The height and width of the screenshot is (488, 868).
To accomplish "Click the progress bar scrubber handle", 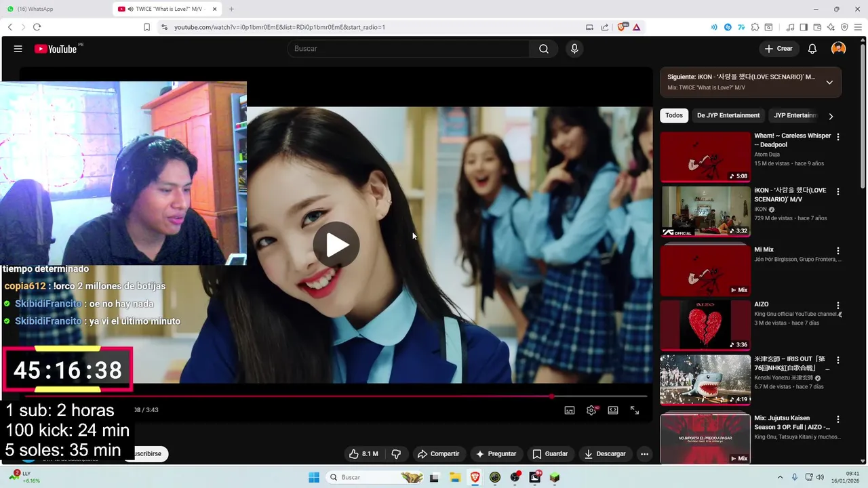I will tap(552, 396).
